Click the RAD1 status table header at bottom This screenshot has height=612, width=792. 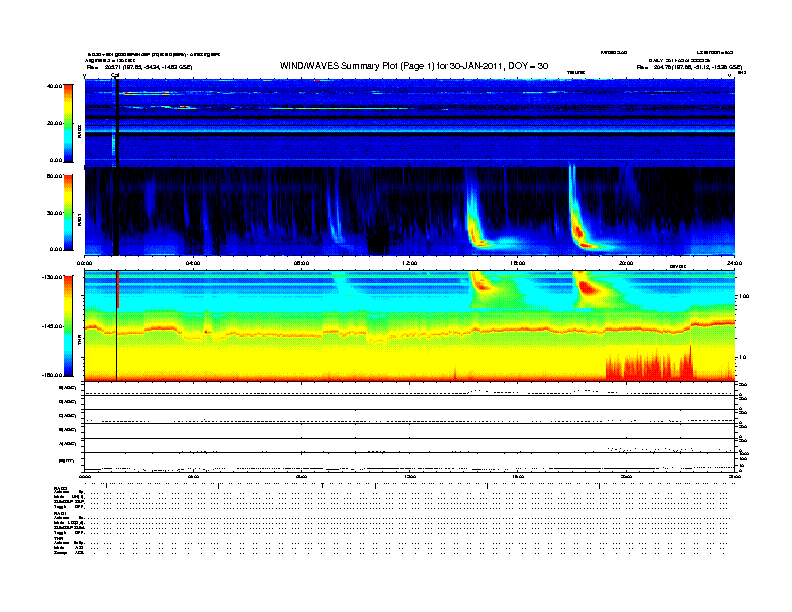(x=60, y=514)
